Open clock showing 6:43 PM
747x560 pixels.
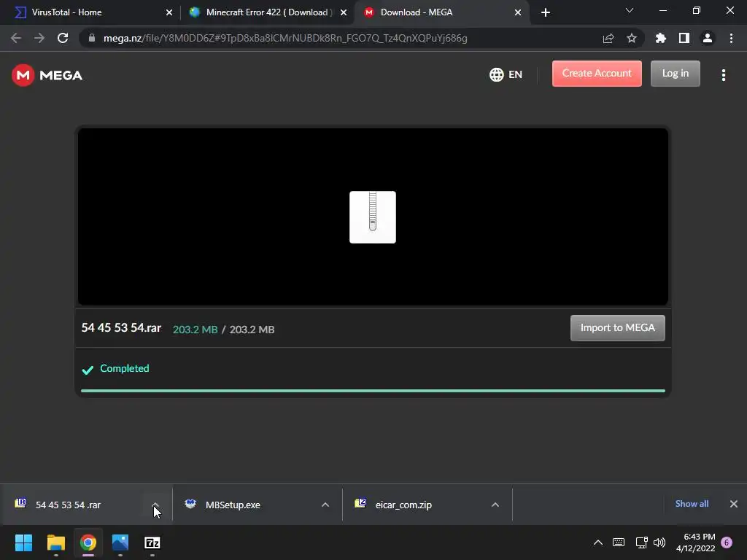pyautogui.click(x=695, y=542)
